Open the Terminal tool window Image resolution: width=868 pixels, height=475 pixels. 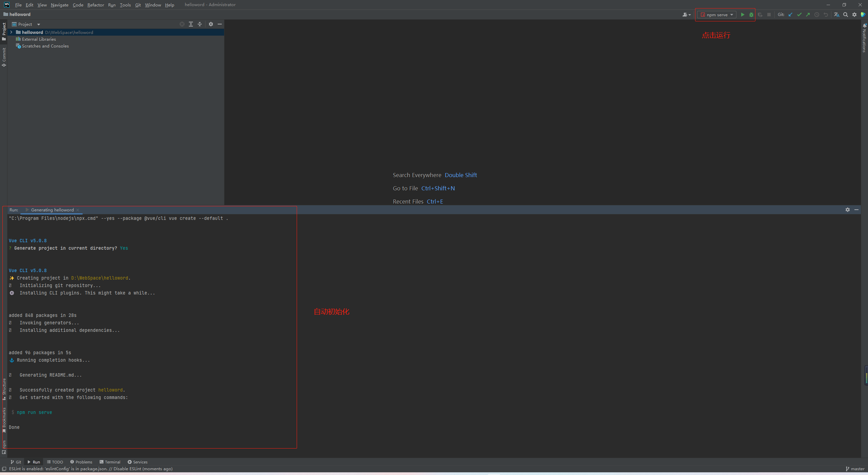tap(110, 462)
